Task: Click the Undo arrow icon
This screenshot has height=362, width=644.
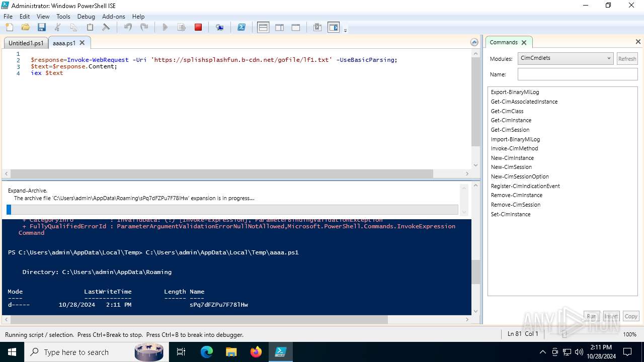Action: (128, 28)
